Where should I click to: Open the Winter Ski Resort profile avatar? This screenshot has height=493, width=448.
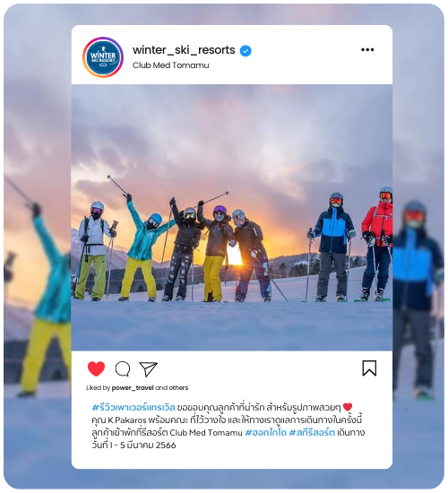point(103,57)
